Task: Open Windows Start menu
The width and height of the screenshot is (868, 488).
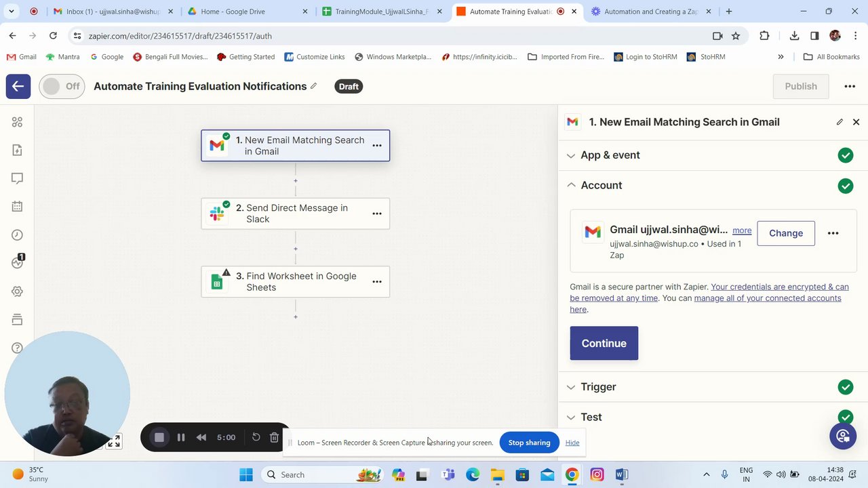Action: [246, 474]
